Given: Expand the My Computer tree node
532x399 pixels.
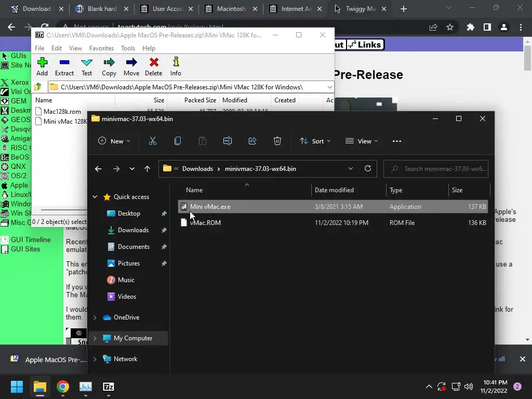Looking at the screenshot, I should [95, 338].
